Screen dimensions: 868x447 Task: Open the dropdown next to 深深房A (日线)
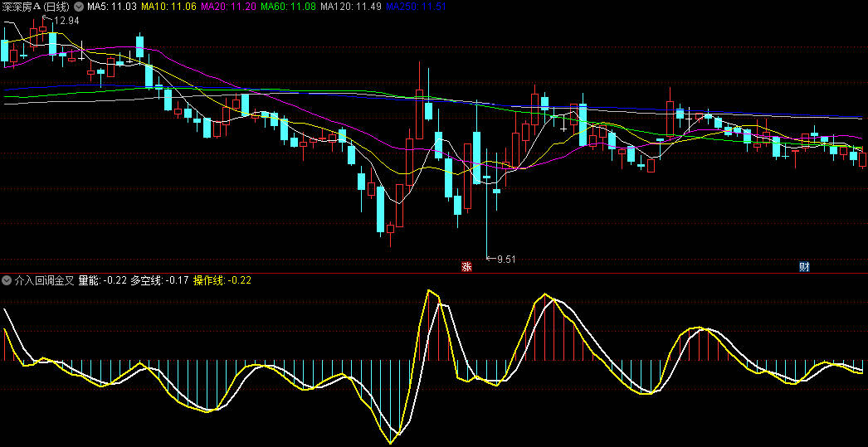click(79, 7)
